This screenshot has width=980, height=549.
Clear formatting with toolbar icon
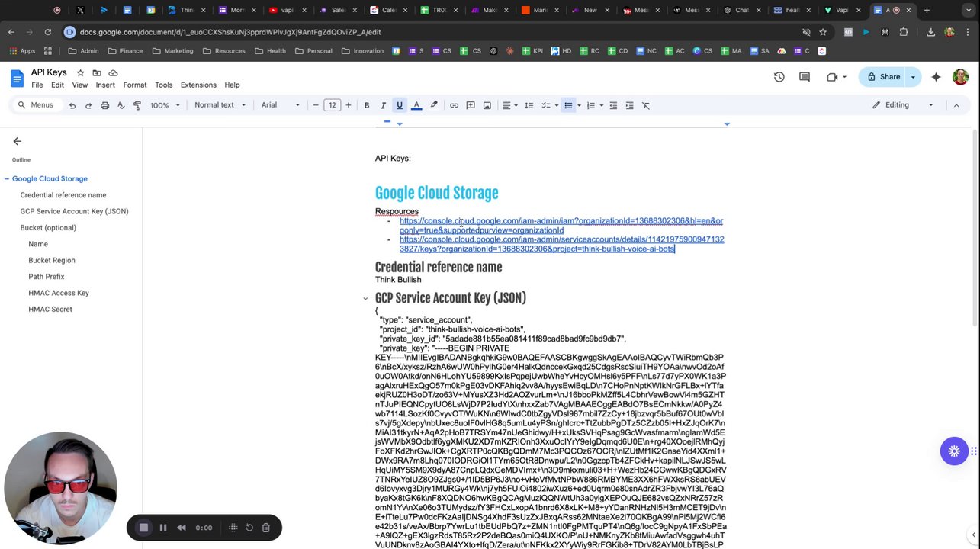(x=645, y=105)
